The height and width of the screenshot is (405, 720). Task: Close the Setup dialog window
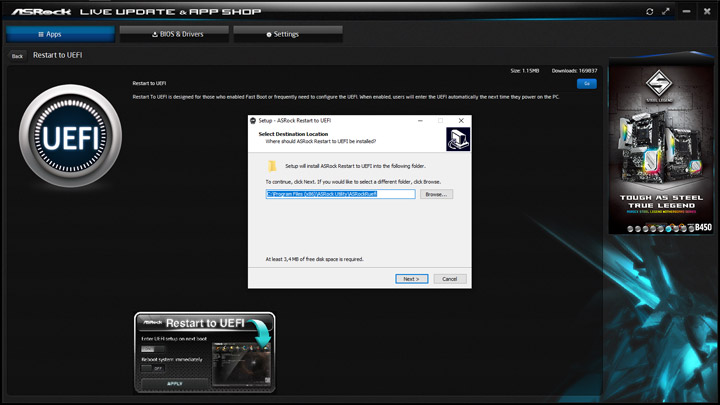461,120
